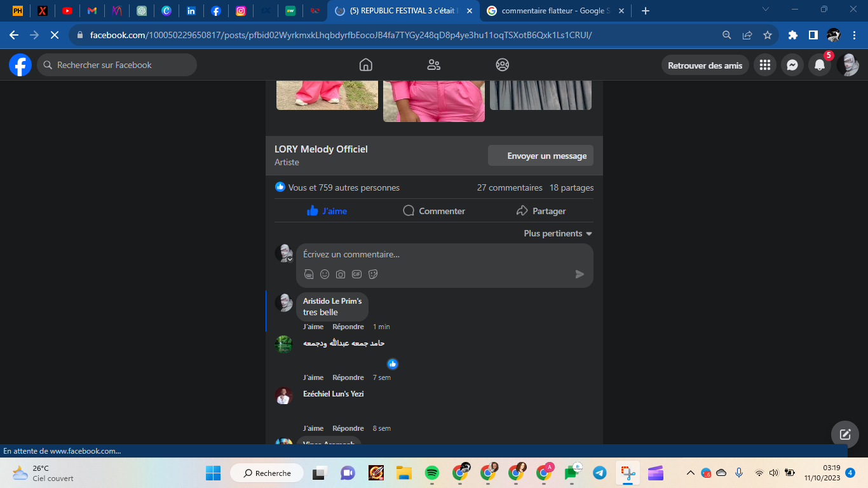Open the Facebook menu grid icon
Screen dimensions: 868x488
765,65
